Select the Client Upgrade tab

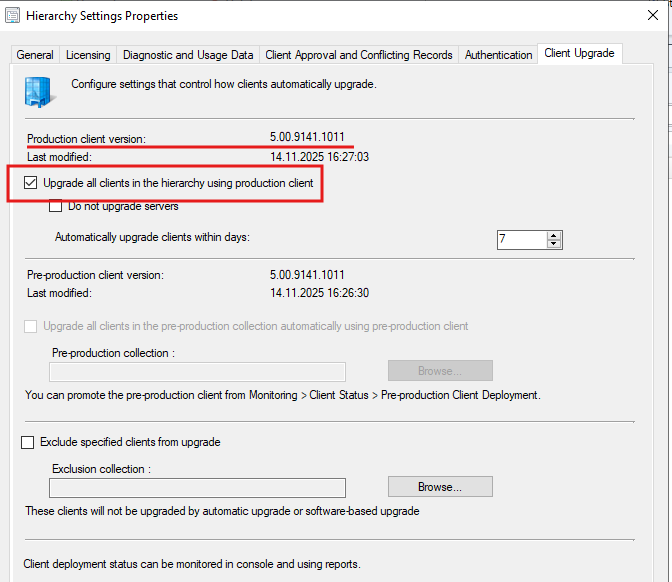pyautogui.click(x=579, y=53)
